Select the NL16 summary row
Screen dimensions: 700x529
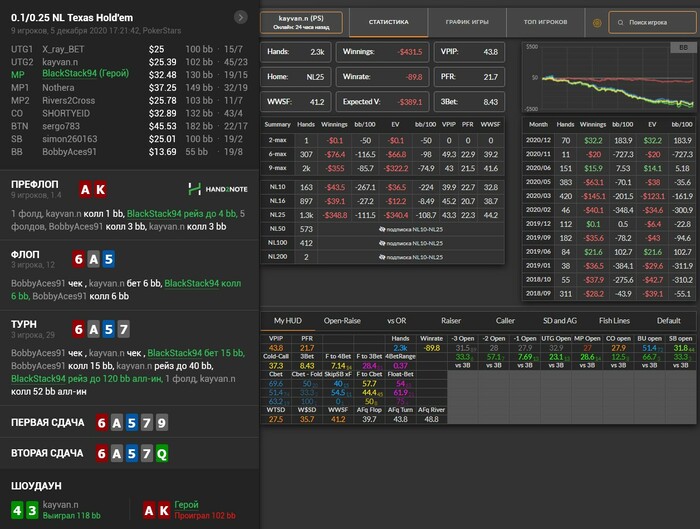click(x=383, y=201)
